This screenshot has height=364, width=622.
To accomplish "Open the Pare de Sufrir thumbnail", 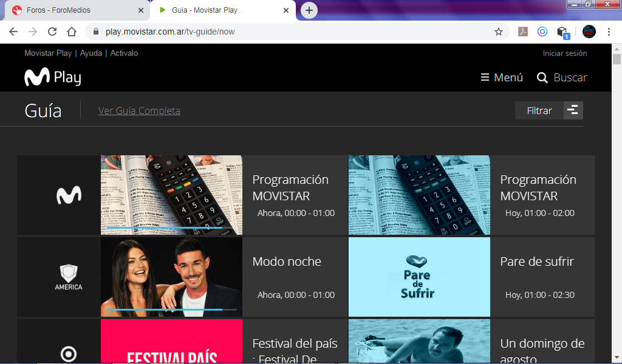I will point(419,277).
